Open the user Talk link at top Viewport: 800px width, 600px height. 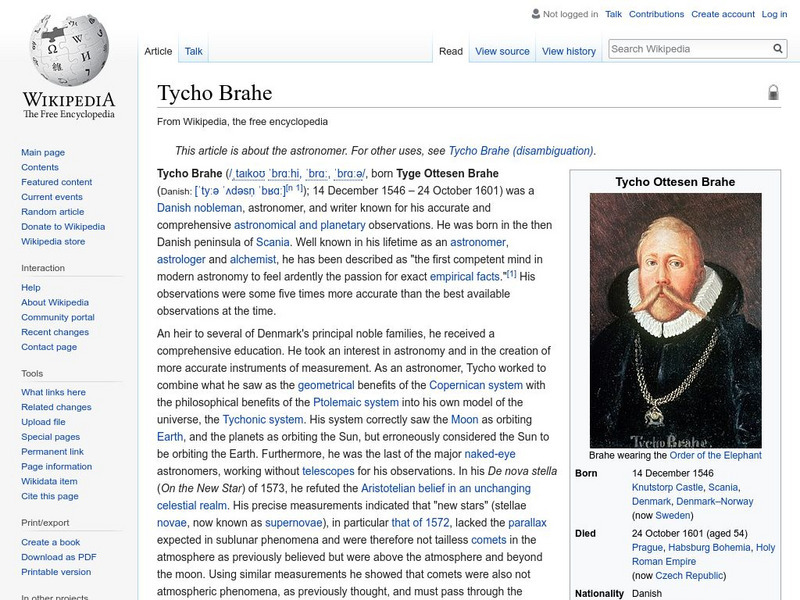click(613, 14)
